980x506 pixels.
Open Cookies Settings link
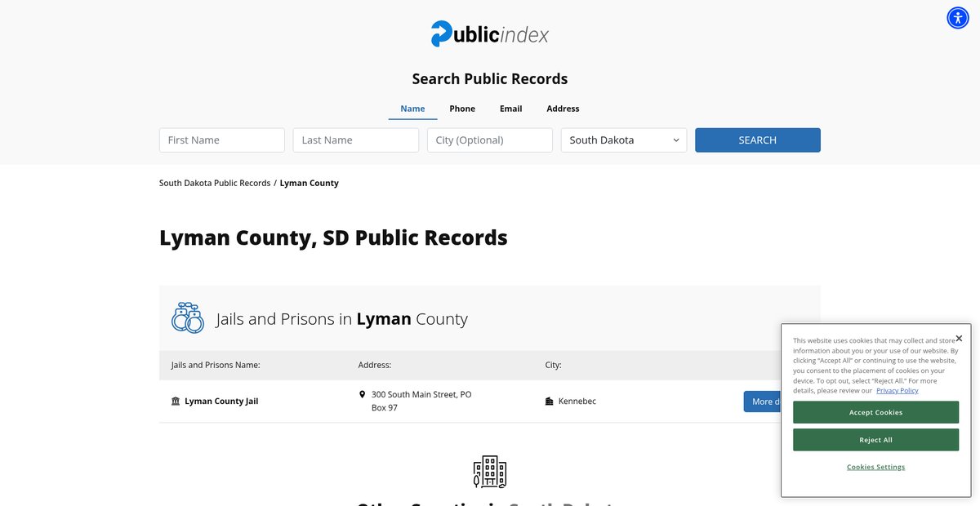pos(875,467)
